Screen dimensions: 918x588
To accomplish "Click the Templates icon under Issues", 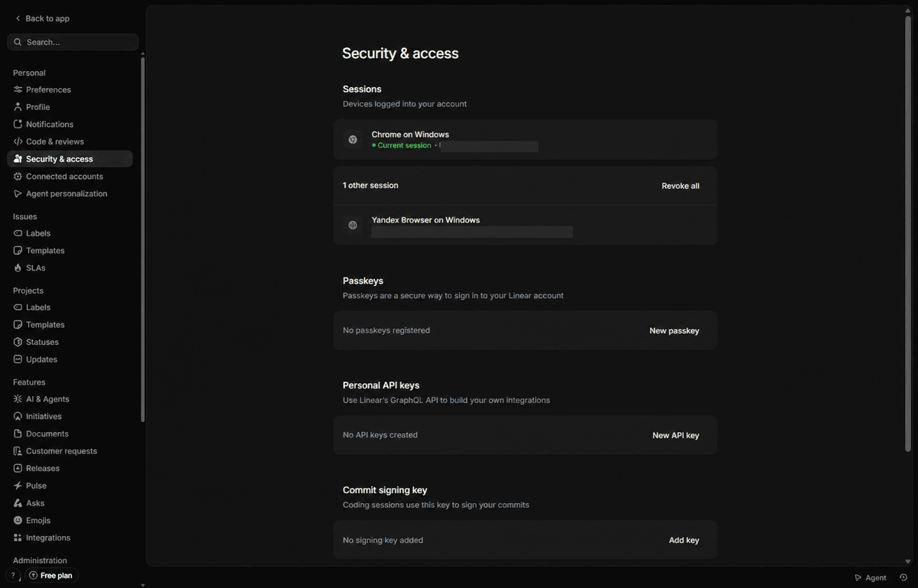I will pyautogui.click(x=18, y=251).
